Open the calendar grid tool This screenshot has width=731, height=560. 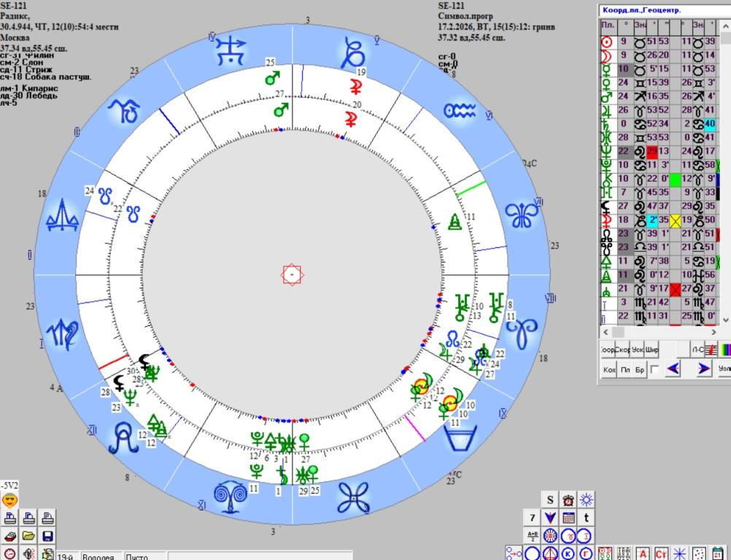[568, 518]
